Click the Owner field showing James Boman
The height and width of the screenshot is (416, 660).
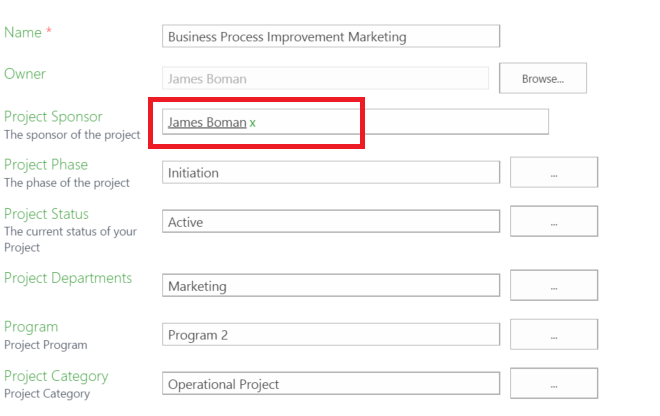click(x=324, y=79)
